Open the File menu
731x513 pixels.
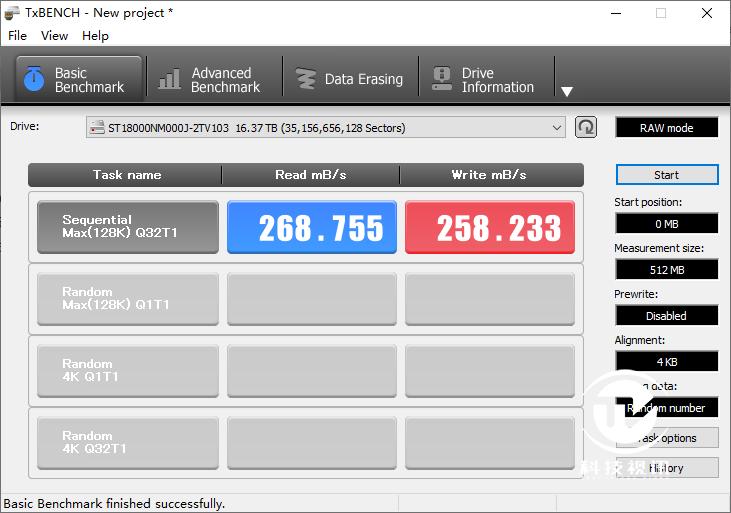pos(17,35)
